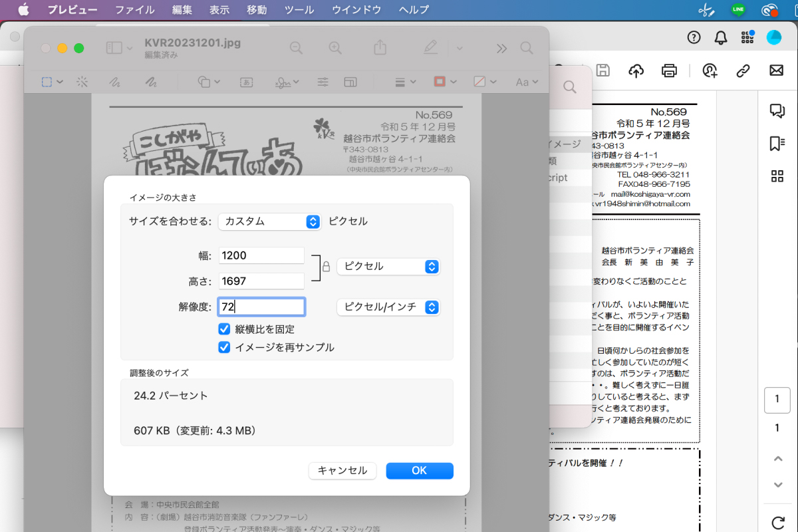This screenshot has width=798, height=532.
Task: Select the Draw tool in markup toolbar
Action: pos(150,82)
